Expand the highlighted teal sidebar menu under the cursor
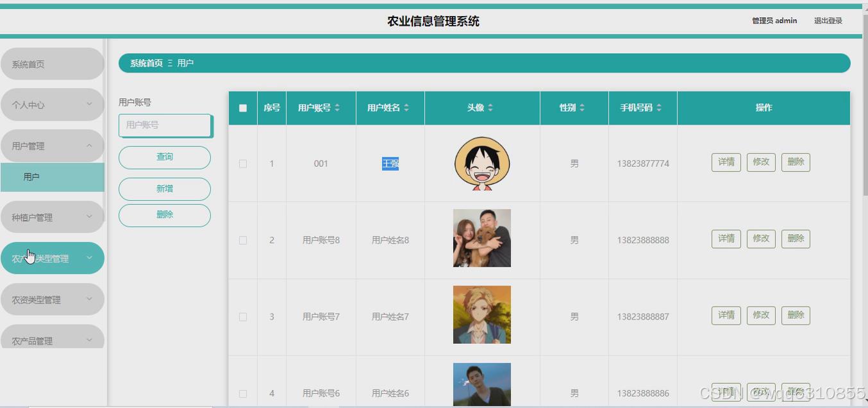Screen dimensions: 868x408 pos(52,259)
